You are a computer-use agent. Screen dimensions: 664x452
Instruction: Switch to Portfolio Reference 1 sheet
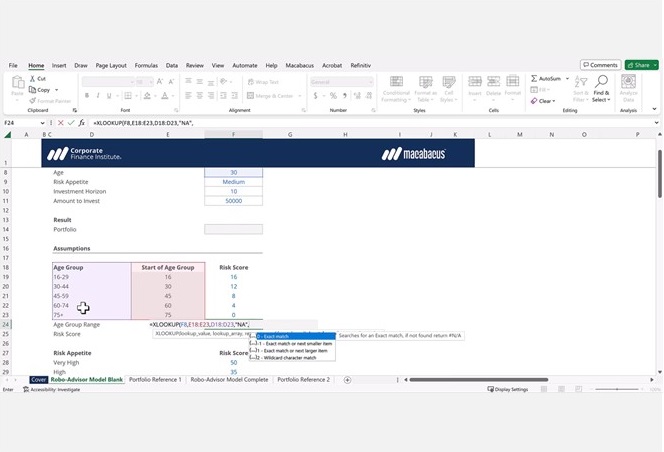coord(155,380)
